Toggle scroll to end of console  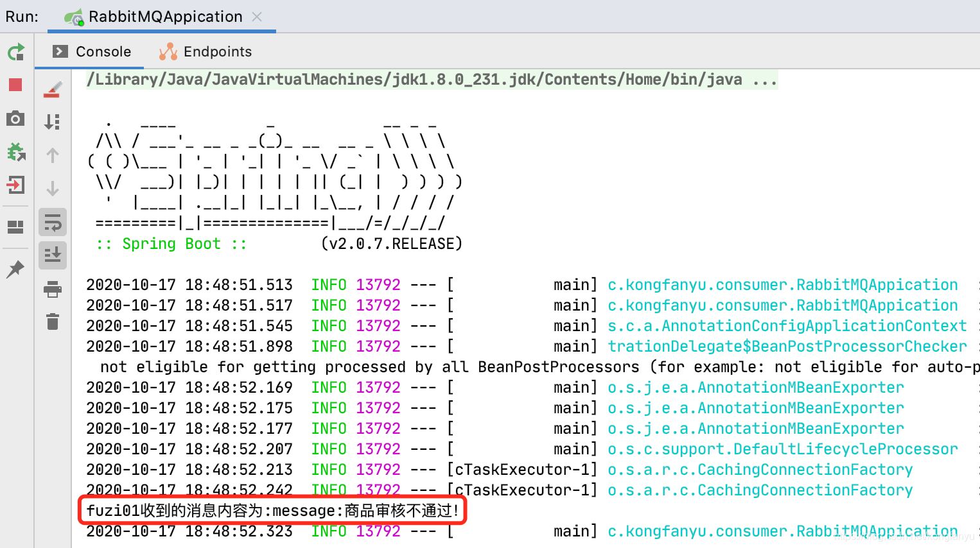click(x=53, y=255)
